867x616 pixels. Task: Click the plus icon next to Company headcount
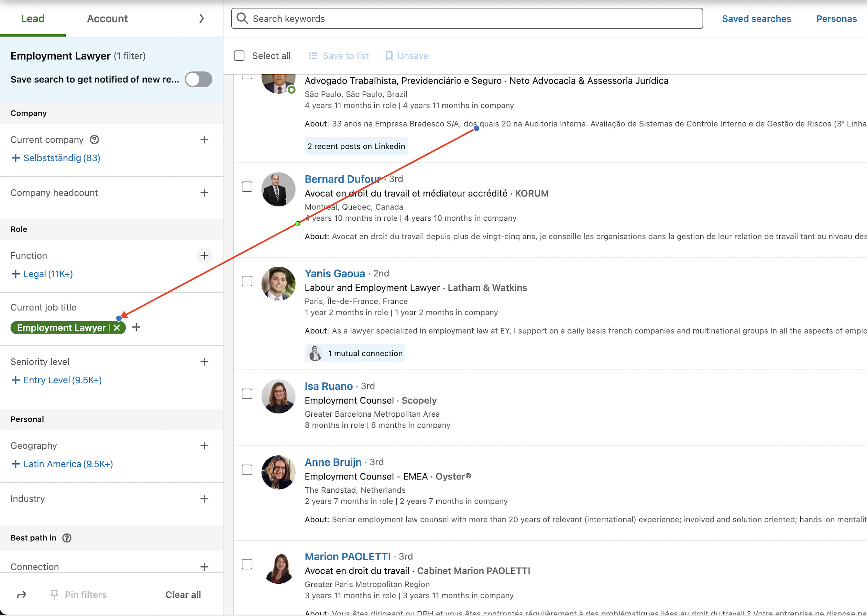204,192
